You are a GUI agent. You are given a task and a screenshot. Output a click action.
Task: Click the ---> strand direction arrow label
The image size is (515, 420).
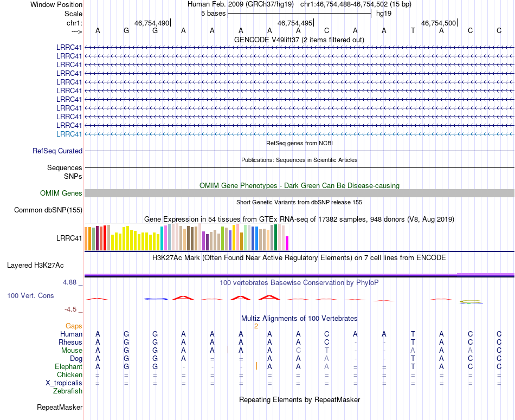tap(76, 31)
